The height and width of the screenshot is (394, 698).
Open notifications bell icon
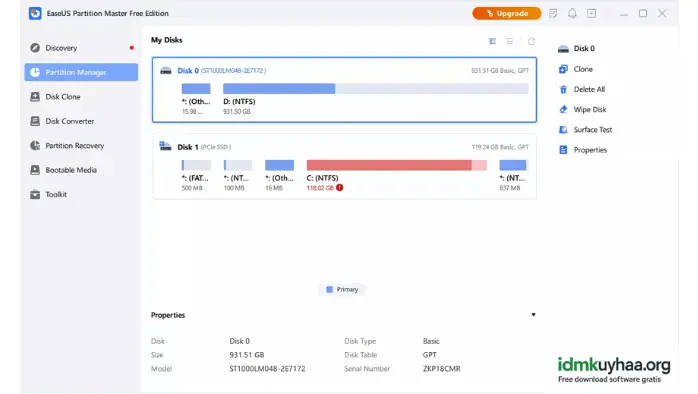coord(572,13)
